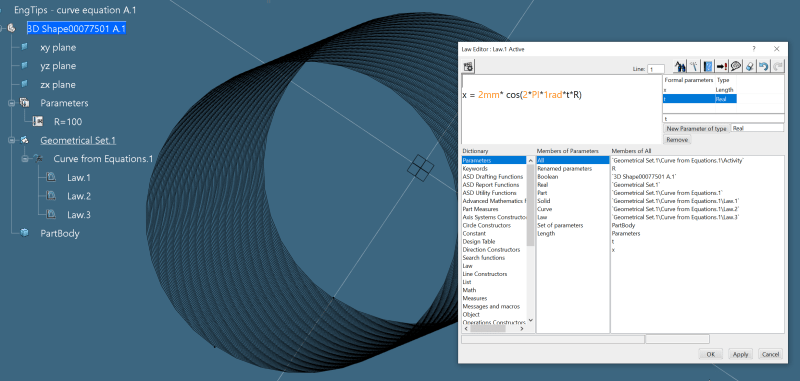
Task: Select Set of parameters in members list
Action: pyautogui.click(x=560, y=225)
